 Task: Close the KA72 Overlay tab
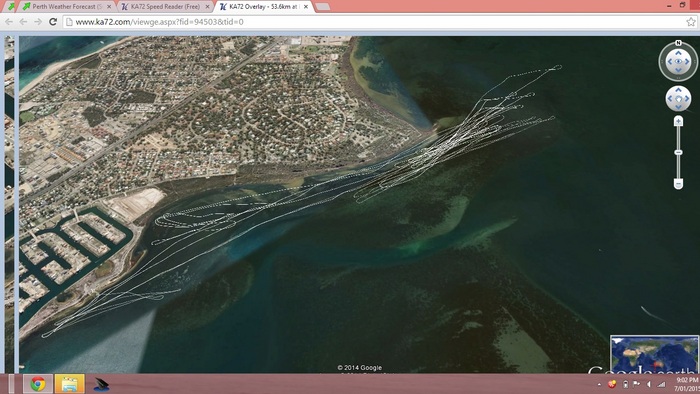tap(306, 7)
